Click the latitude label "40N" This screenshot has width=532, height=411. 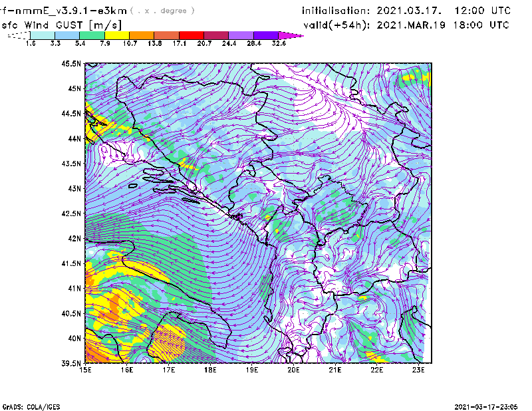(74, 338)
